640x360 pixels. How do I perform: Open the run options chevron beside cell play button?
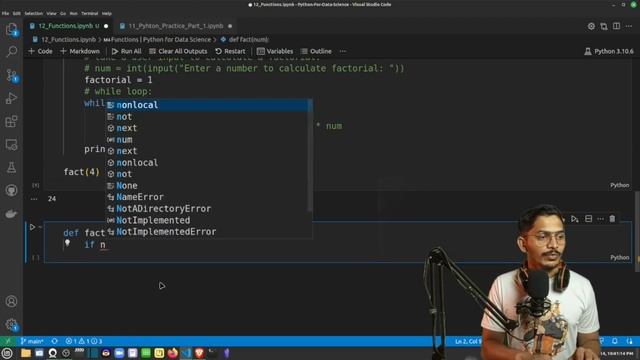tap(40, 227)
